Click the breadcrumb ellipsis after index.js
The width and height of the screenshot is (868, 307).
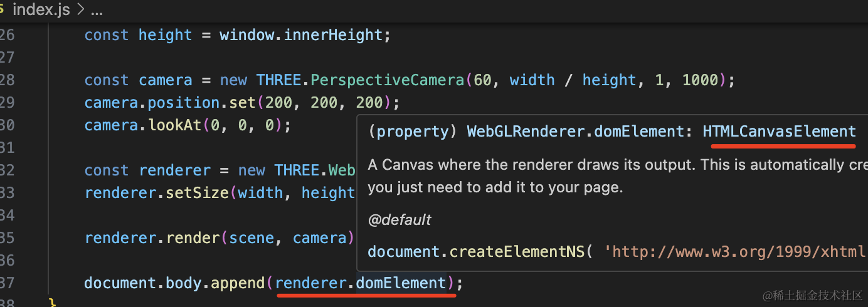(97, 11)
